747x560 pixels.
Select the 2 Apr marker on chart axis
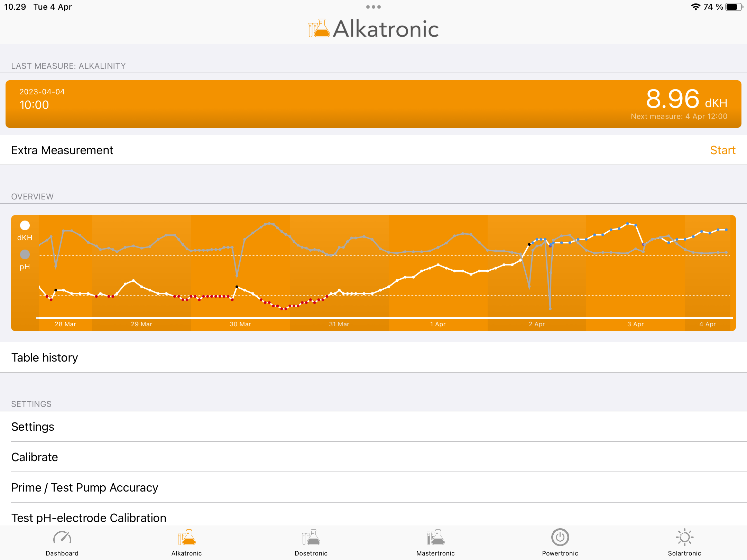(536, 324)
